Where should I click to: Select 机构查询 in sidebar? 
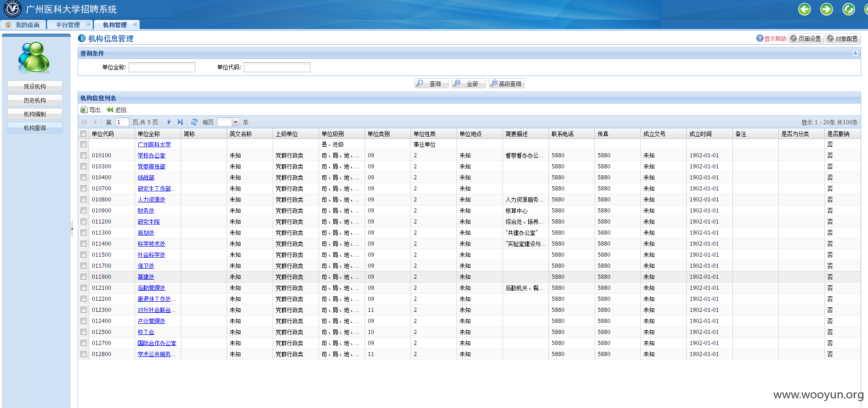click(x=35, y=128)
